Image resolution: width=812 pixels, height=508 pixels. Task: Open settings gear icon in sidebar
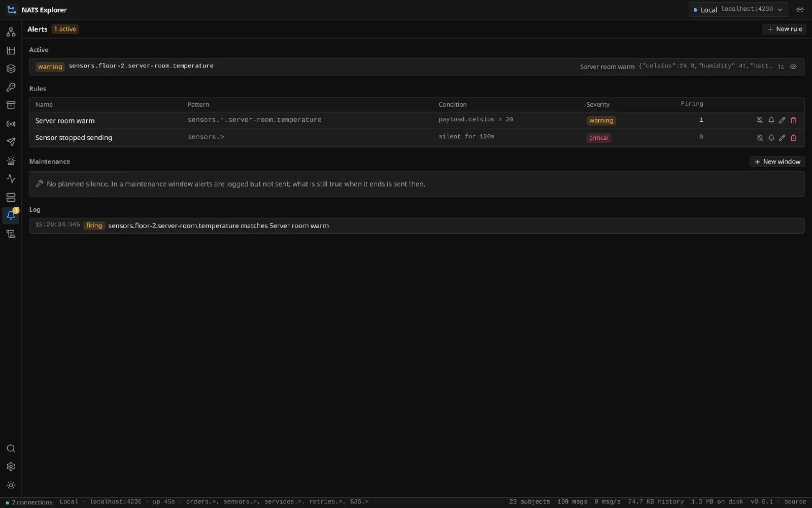[11, 467]
